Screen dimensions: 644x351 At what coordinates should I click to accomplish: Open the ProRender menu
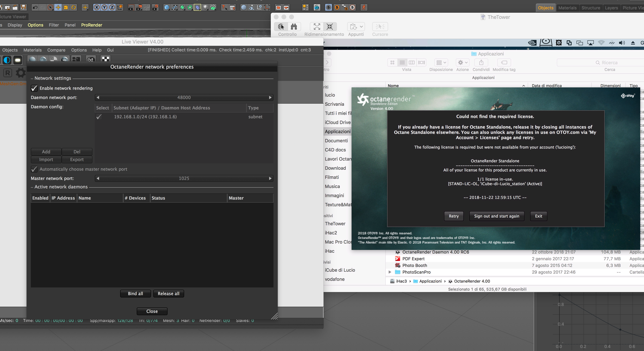[x=92, y=25]
